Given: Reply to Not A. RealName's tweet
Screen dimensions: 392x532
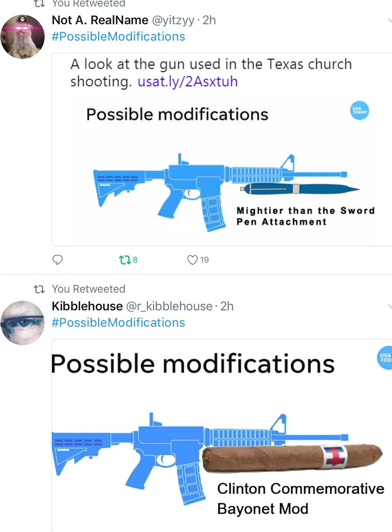Looking at the screenshot, I should (x=58, y=260).
